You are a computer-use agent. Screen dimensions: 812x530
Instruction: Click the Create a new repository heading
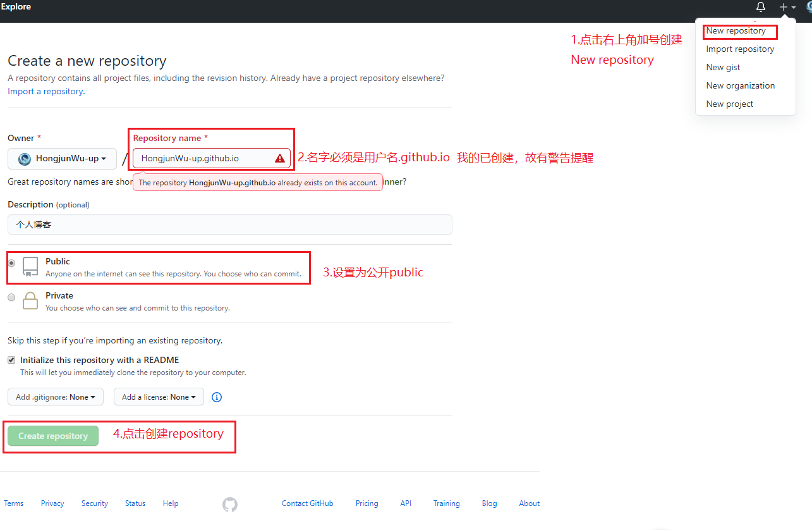(x=87, y=61)
